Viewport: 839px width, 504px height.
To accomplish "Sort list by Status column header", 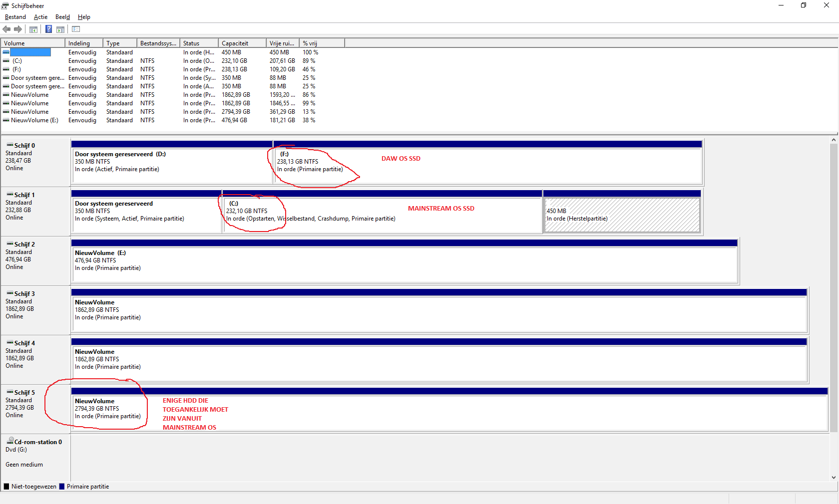I will 199,43.
